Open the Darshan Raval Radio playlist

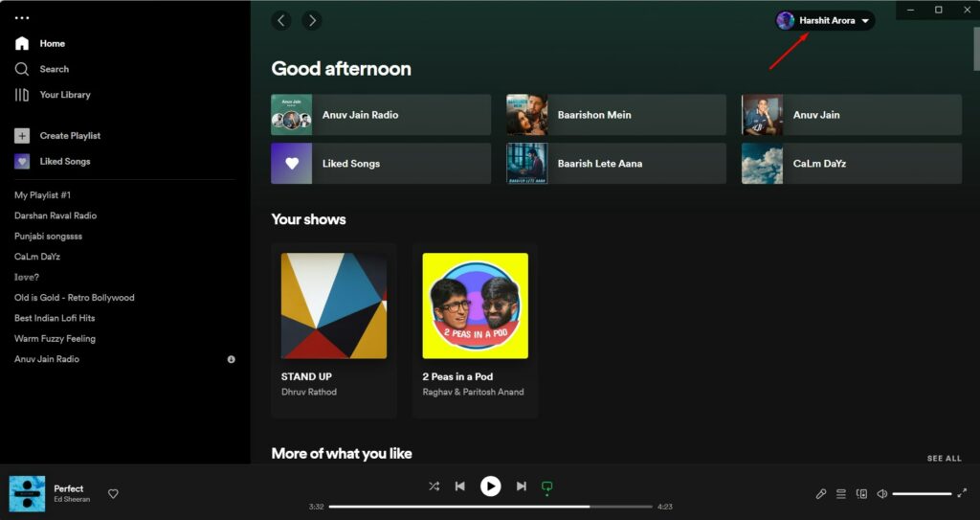click(x=56, y=215)
